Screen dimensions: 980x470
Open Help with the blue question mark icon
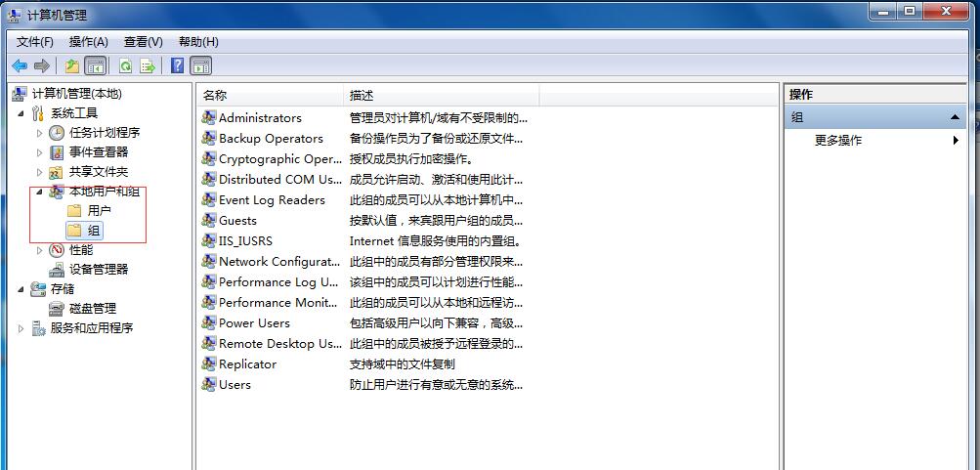click(178, 65)
